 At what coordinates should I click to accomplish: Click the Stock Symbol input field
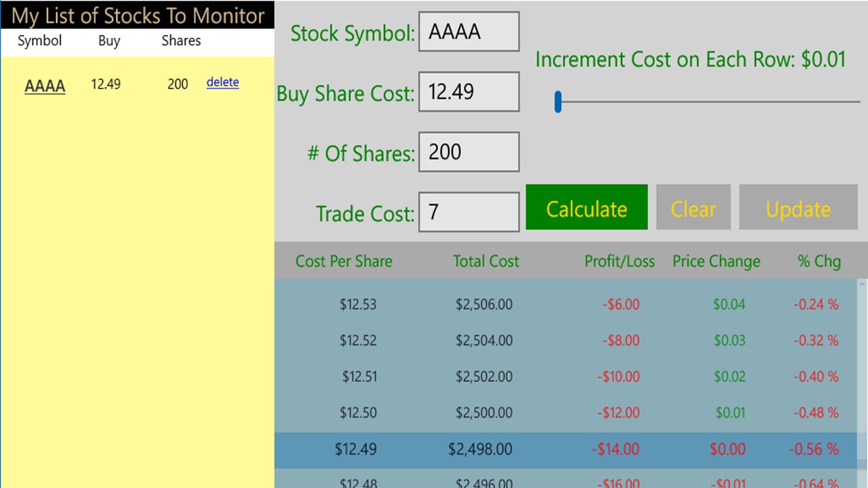(x=469, y=32)
